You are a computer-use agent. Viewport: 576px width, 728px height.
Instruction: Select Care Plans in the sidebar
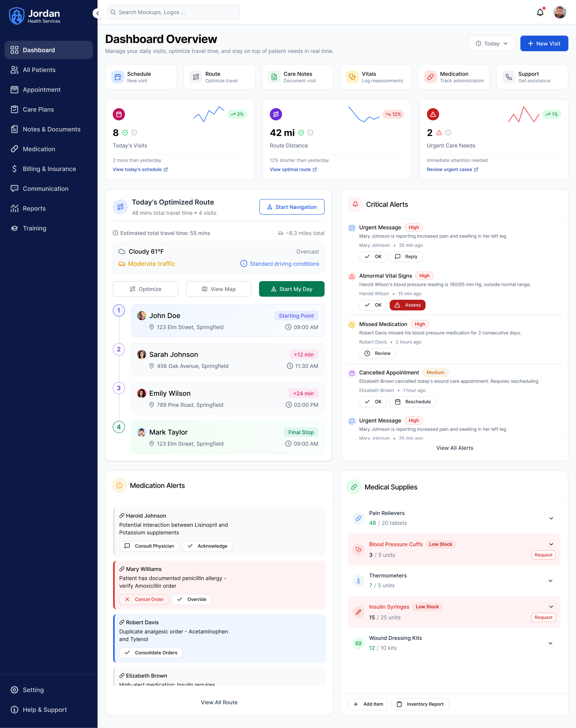pos(49,110)
